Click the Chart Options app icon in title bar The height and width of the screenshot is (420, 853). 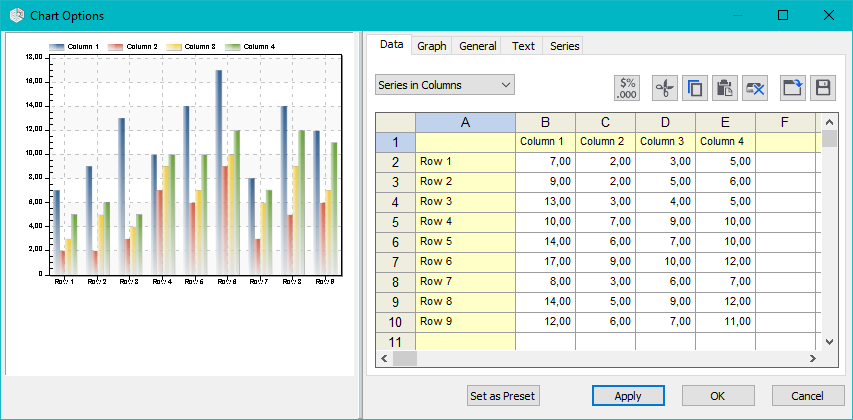pyautogui.click(x=16, y=16)
